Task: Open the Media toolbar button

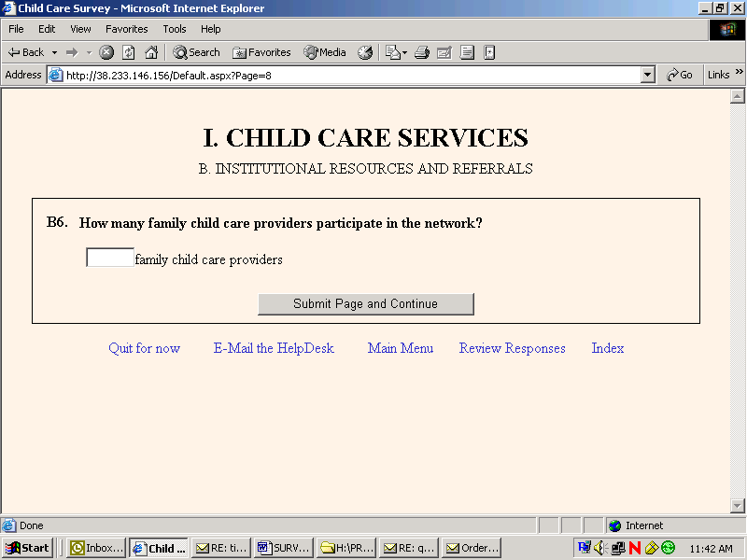Action: tap(324, 52)
